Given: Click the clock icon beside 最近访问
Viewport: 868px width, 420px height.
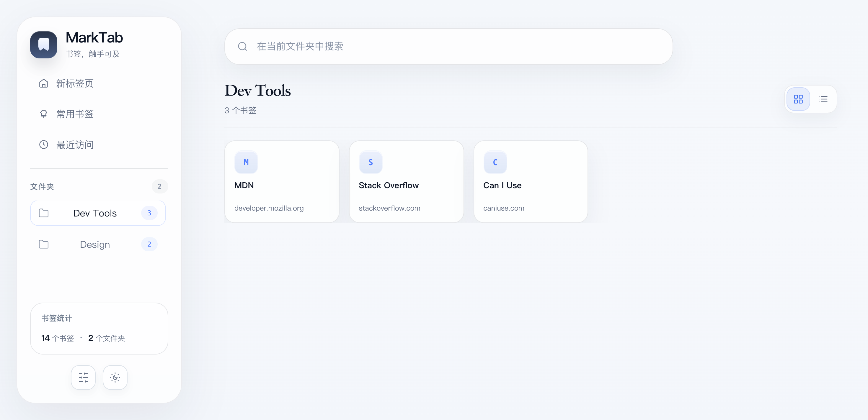Looking at the screenshot, I should click(x=43, y=145).
